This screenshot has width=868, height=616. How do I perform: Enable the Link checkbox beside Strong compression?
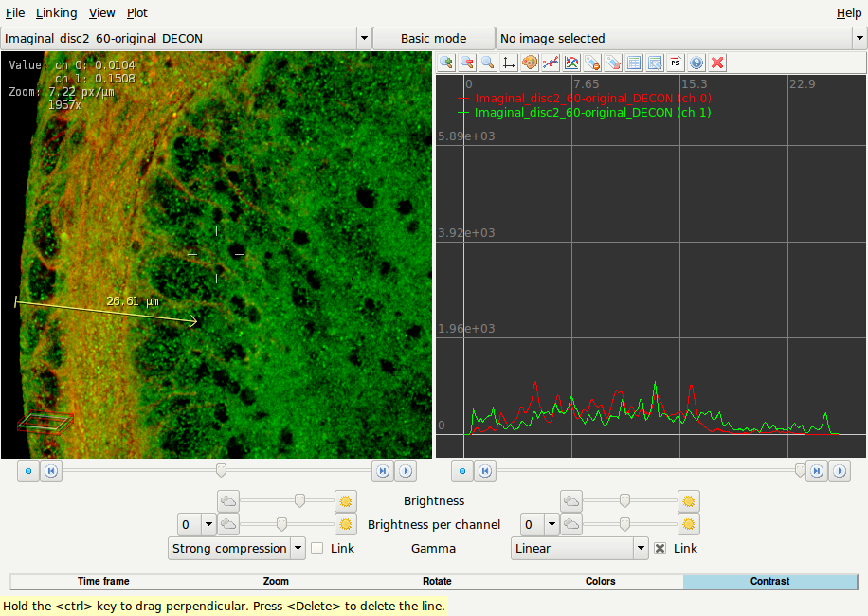317,548
